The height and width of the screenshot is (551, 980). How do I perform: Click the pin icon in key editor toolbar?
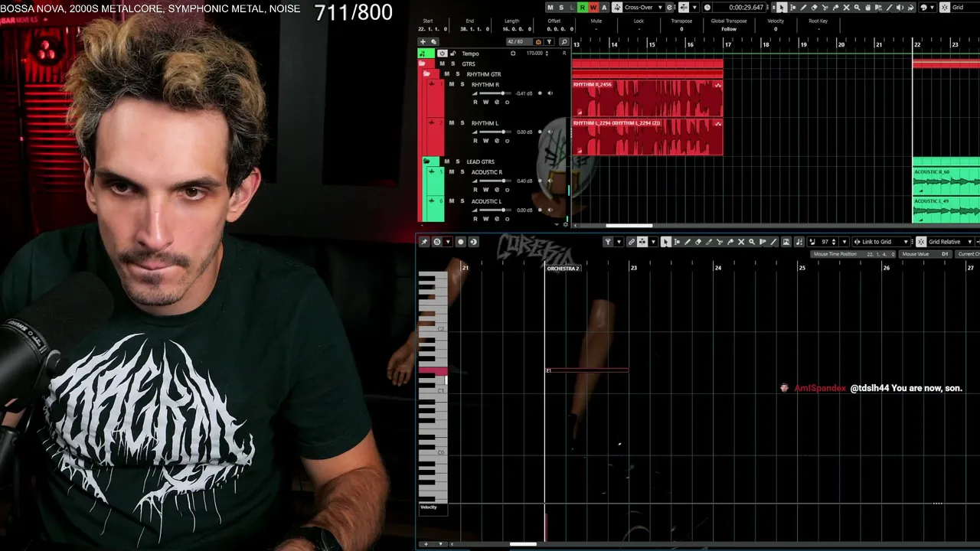point(424,242)
